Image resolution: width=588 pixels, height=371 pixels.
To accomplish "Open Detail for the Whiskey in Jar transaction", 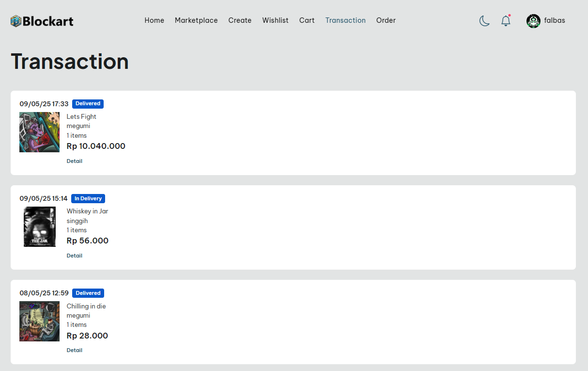I will [x=74, y=256].
